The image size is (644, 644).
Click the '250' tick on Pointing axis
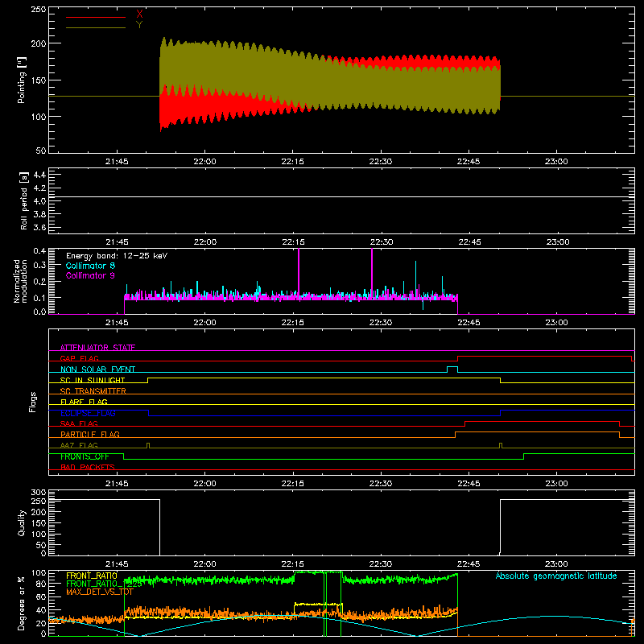click(x=39, y=10)
